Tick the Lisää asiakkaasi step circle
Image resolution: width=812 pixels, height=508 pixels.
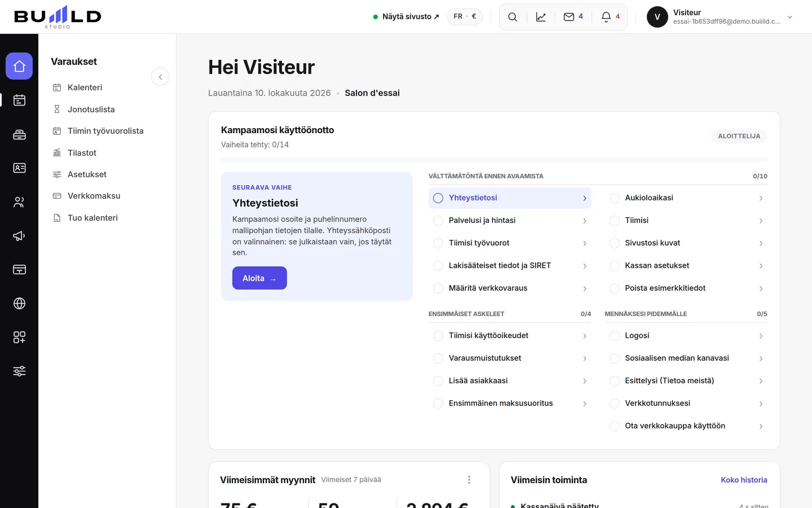click(x=438, y=381)
